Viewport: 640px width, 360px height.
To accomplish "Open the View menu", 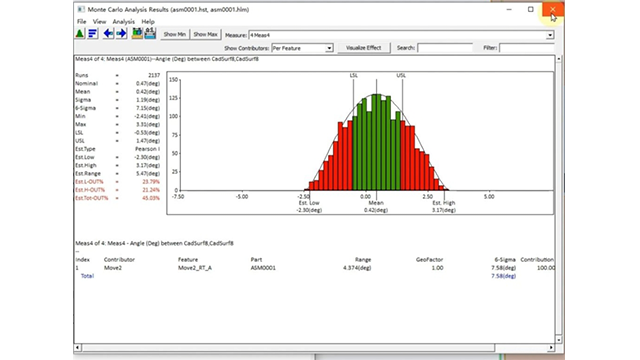I will [x=99, y=22].
